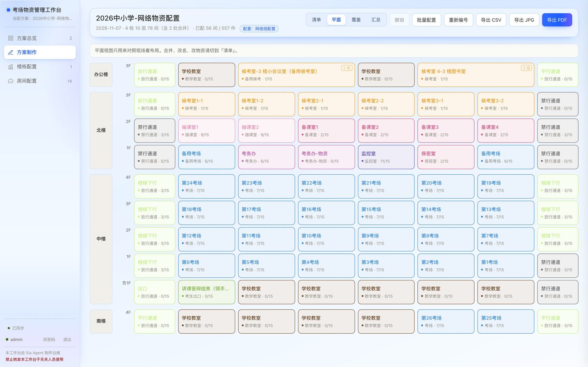Select the 考务办-物资 room card
Image resolution: width=588 pixels, height=367 pixels.
tap(326, 157)
